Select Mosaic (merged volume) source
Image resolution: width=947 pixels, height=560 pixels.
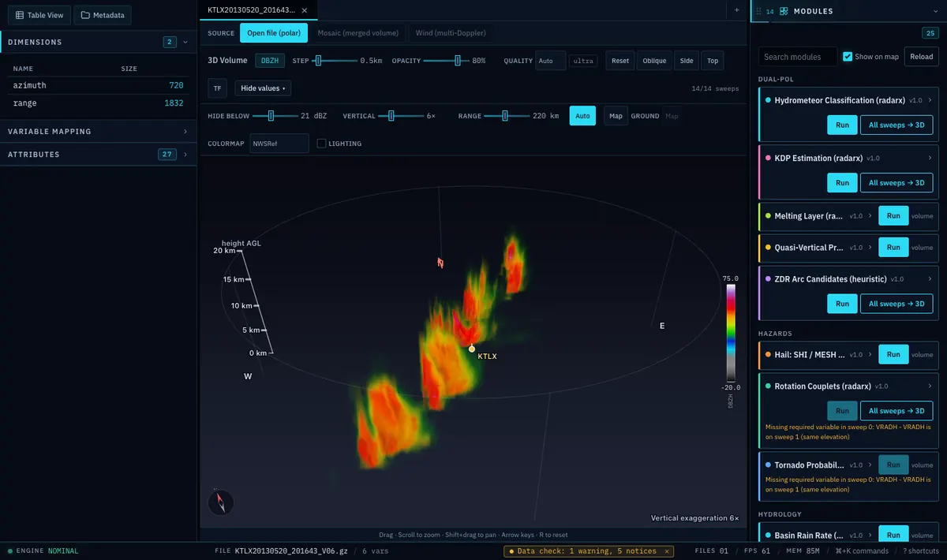358,33
